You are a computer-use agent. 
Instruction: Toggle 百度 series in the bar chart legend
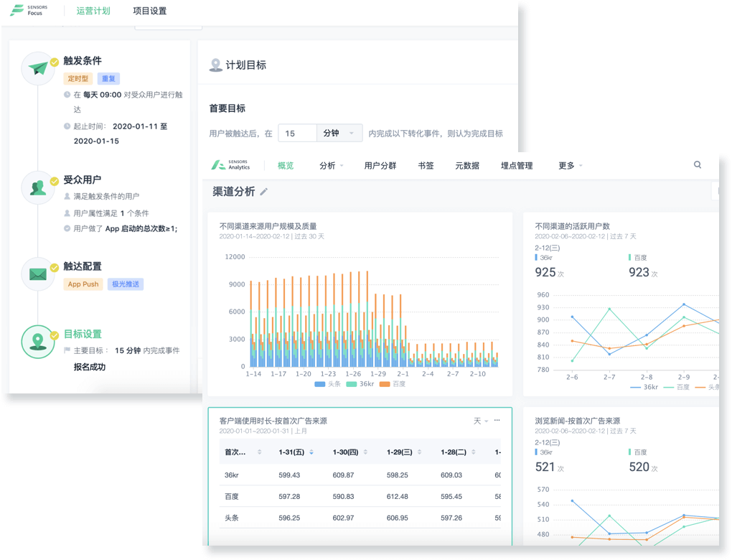[393, 384]
